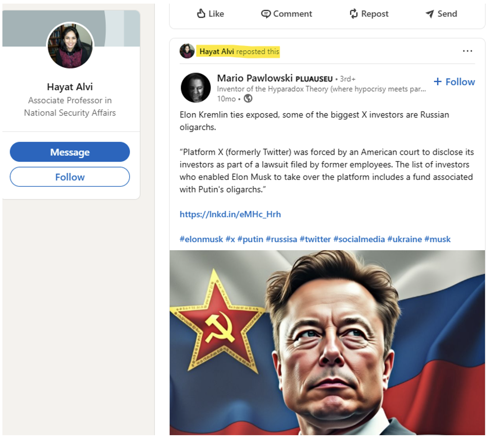Open the lnkd.in/eMHc_Hrh link
Viewport: 504px width, 440px height.
(x=230, y=214)
